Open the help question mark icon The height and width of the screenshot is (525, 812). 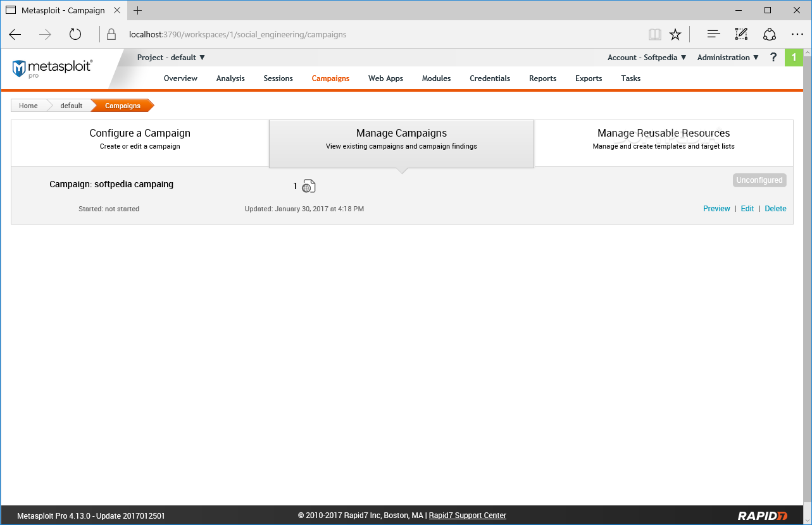[x=773, y=58]
